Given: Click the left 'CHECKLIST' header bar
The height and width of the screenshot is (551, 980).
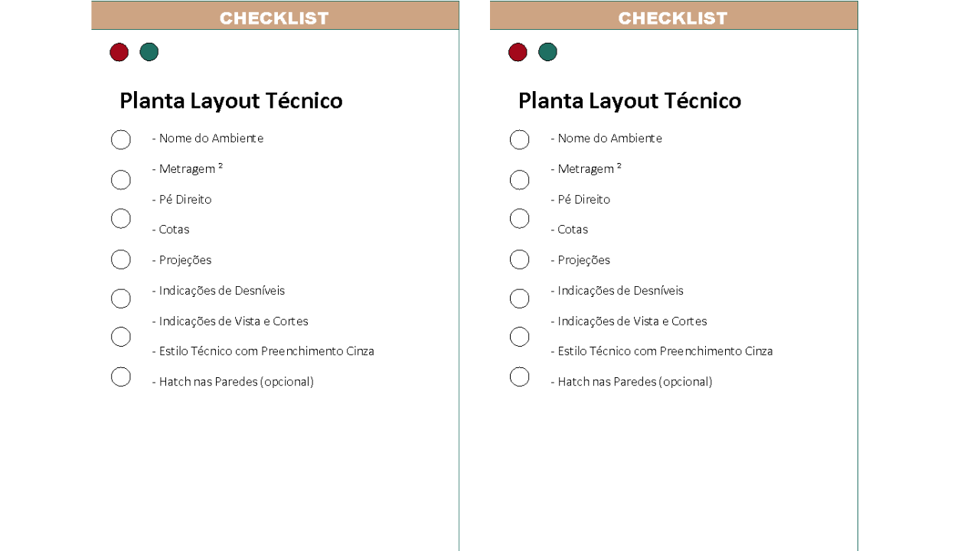Looking at the screenshot, I should 275,16.
